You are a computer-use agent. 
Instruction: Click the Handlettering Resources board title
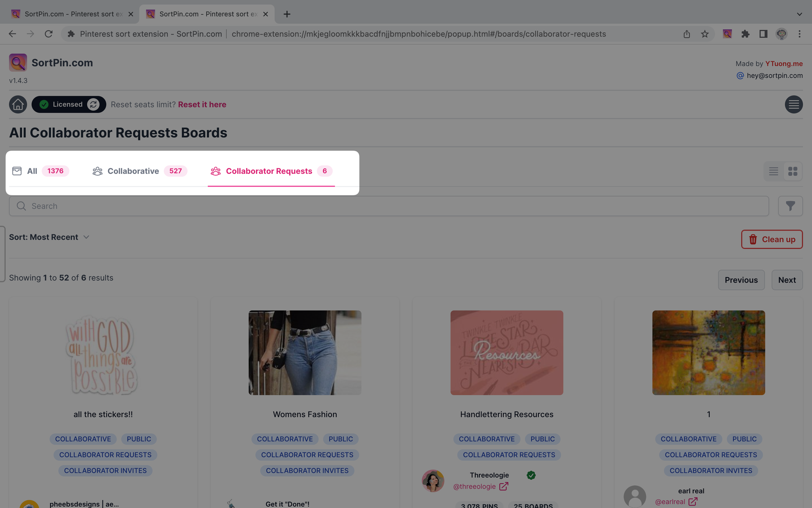click(x=507, y=414)
